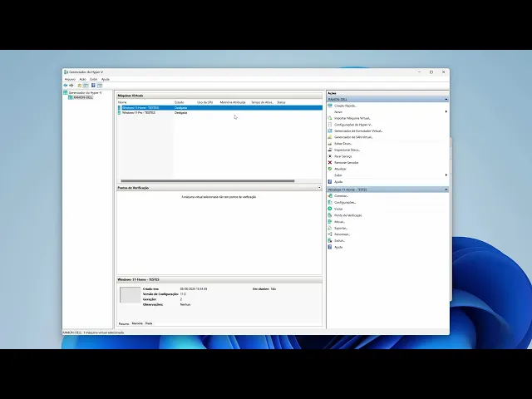Switch to the Resumo tab
The height and width of the screenshot is (399, 532).
point(124,323)
